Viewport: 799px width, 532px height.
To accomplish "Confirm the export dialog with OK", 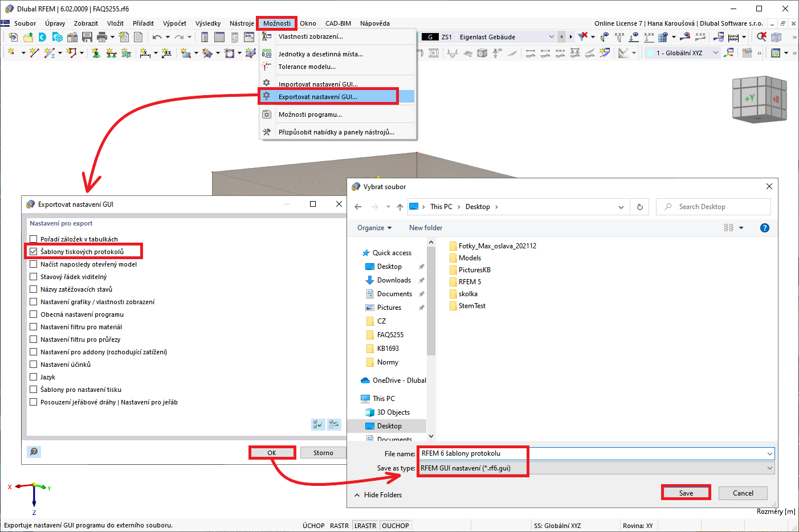I will (272, 453).
